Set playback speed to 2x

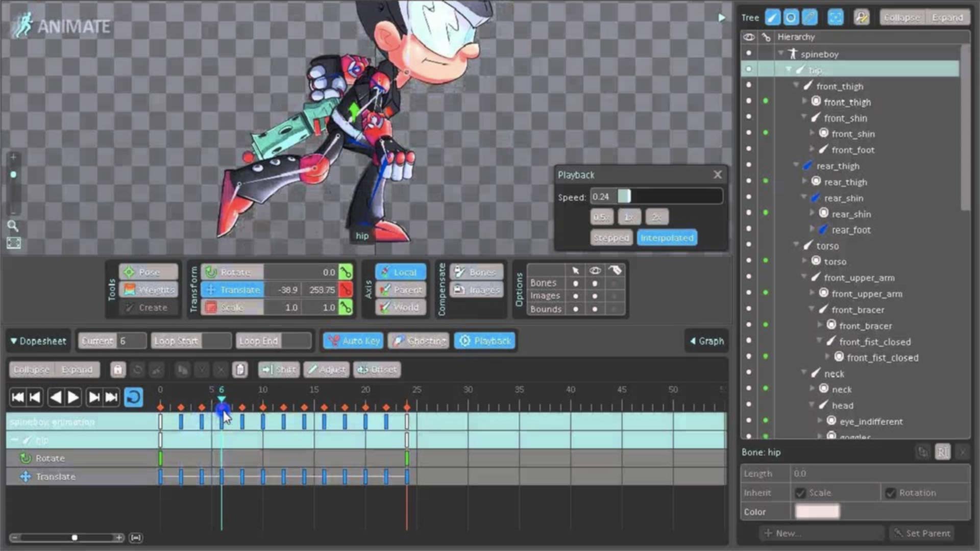656,217
